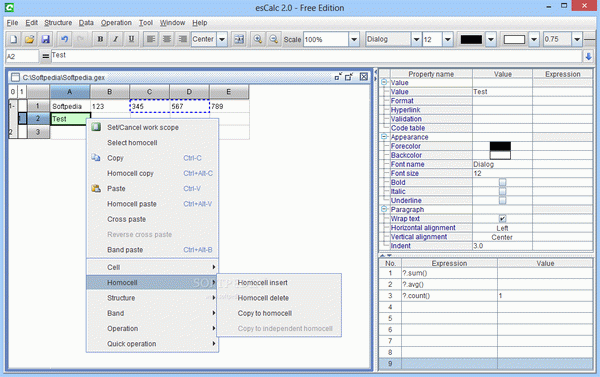The height and width of the screenshot is (377, 600).
Task: Collapse the Paragraph property group
Action: click(384, 209)
